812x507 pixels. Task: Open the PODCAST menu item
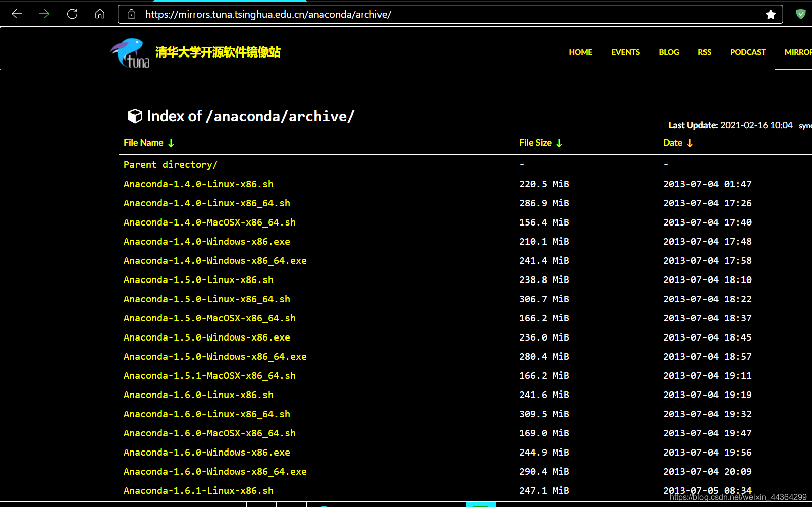pos(747,52)
